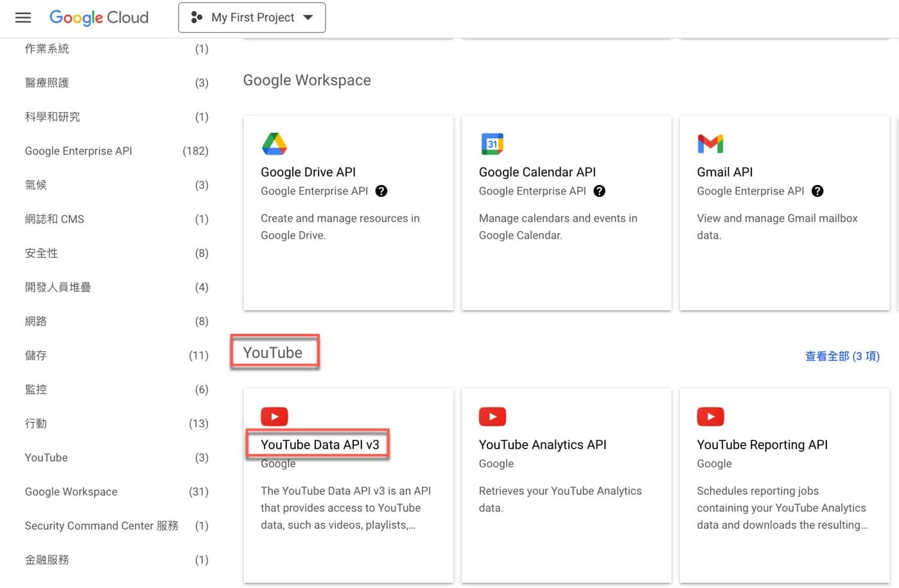This screenshot has height=588, width=899.
Task: Select YouTube category in sidebar
Action: [x=116, y=458]
